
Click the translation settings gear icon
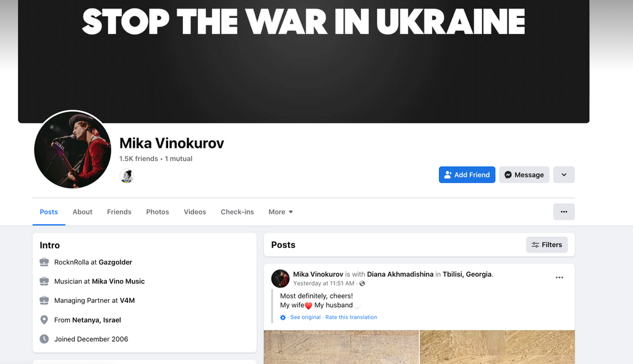click(x=283, y=318)
